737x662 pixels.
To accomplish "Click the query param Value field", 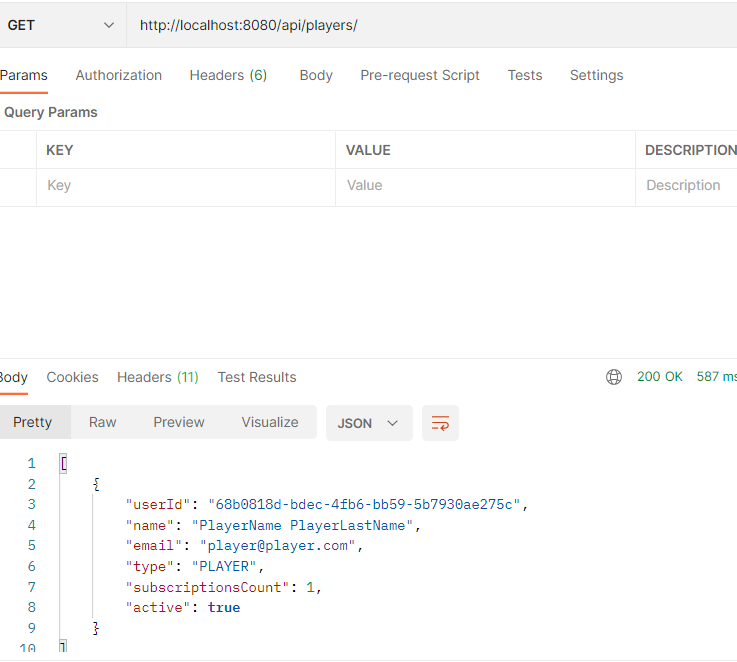I will tap(485, 185).
